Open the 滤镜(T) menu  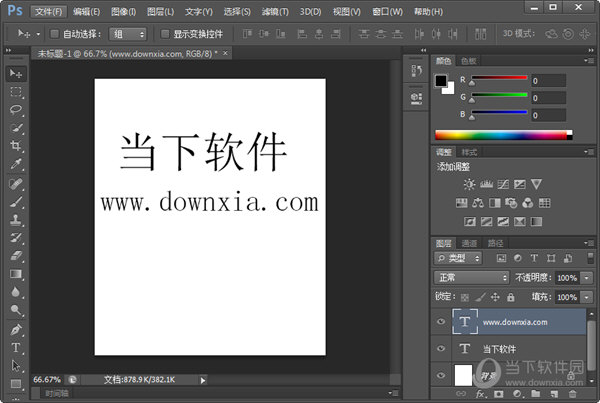pyautogui.click(x=275, y=12)
